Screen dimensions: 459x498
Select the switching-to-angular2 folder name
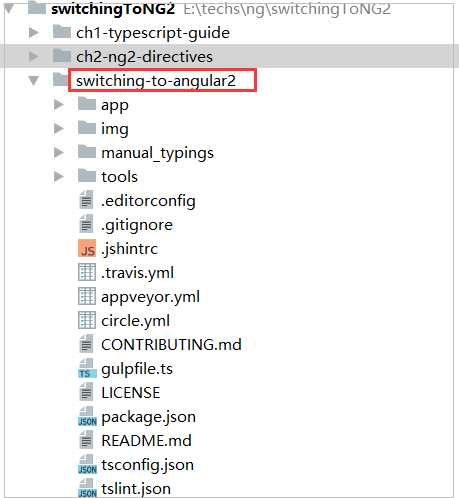pyautogui.click(x=156, y=81)
